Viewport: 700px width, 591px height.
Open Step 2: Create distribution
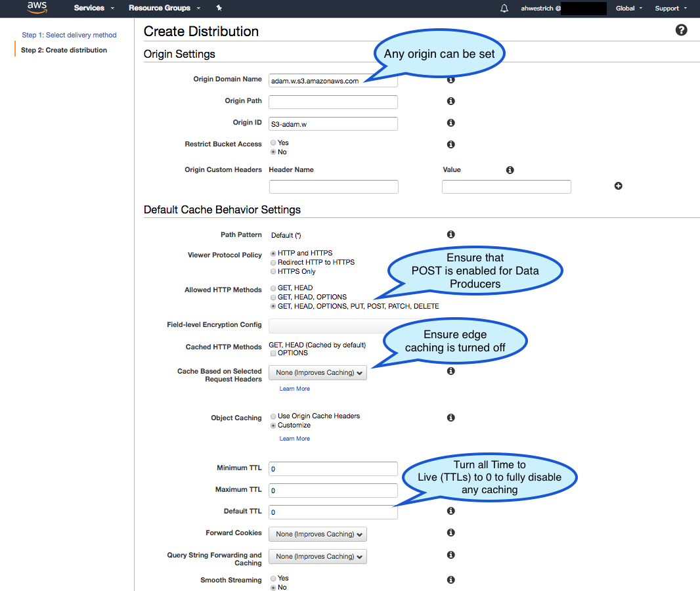pyautogui.click(x=64, y=50)
